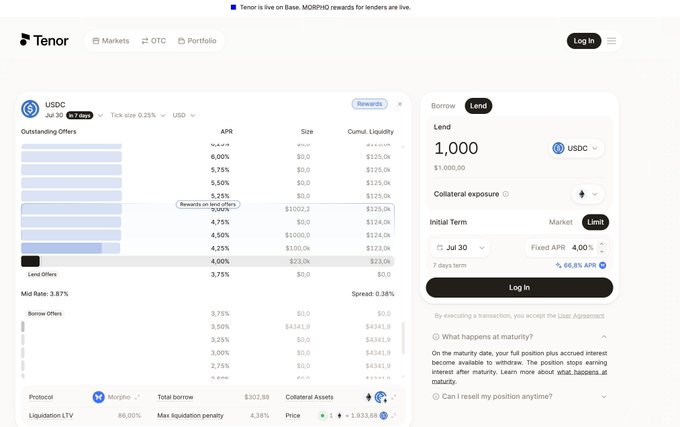
Task: Open the USD display currency dropdown
Action: pyautogui.click(x=184, y=115)
